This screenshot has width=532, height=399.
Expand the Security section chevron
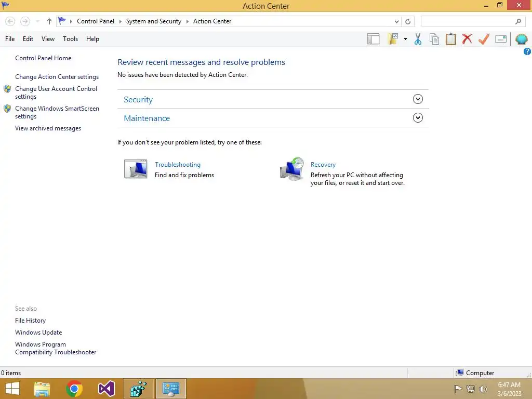[x=418, y=99]
